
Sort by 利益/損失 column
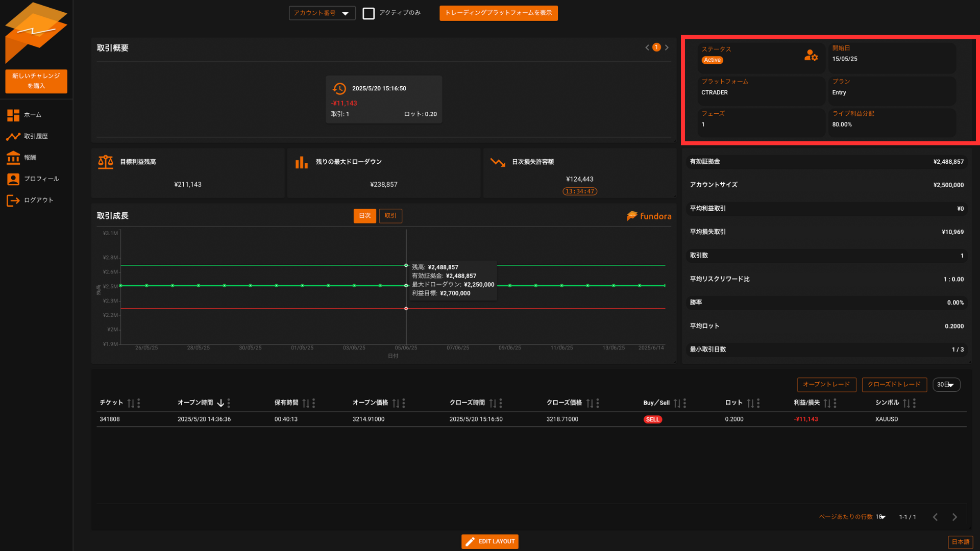point(827,403)
